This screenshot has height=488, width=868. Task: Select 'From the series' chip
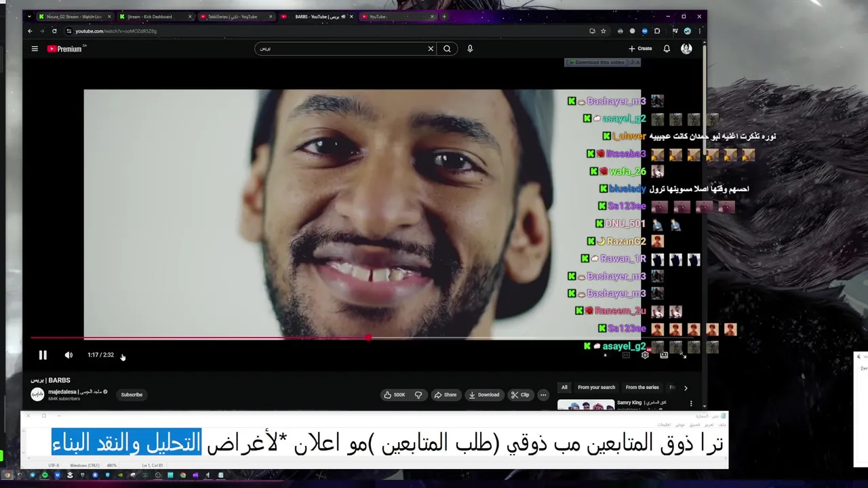(642, 388)
